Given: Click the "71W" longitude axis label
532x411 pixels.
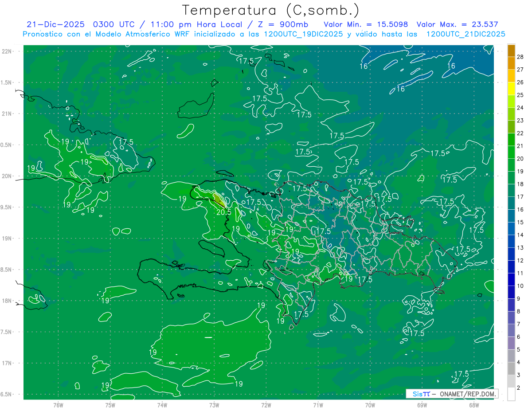Looking at the screenshot, I should pyautogui.click(x=318, y=405).
